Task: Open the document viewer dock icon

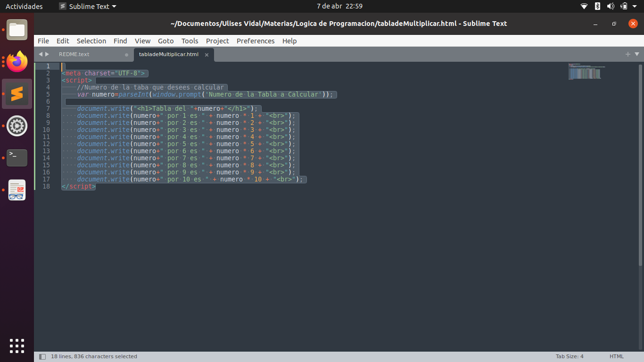Action: [17, 190]
